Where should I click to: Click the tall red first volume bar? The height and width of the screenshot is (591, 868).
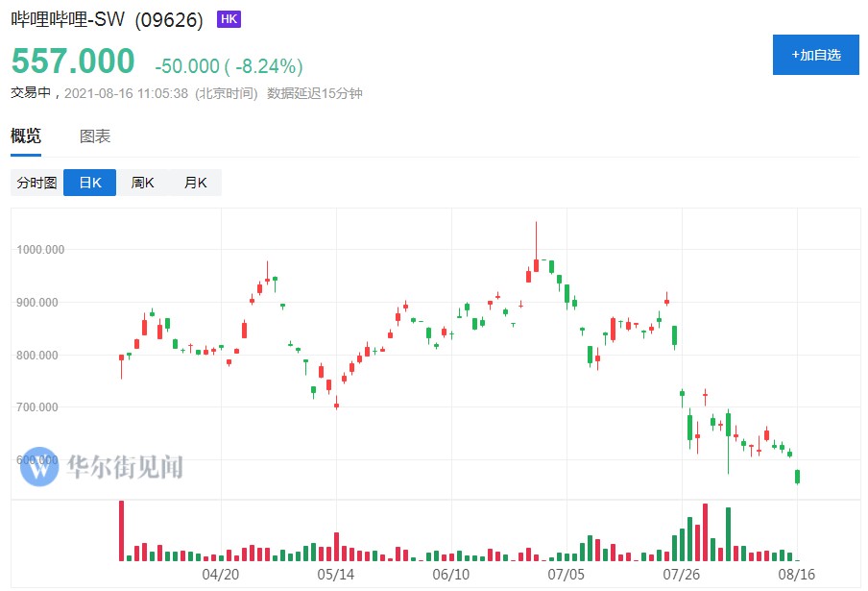tap(122, 530)
